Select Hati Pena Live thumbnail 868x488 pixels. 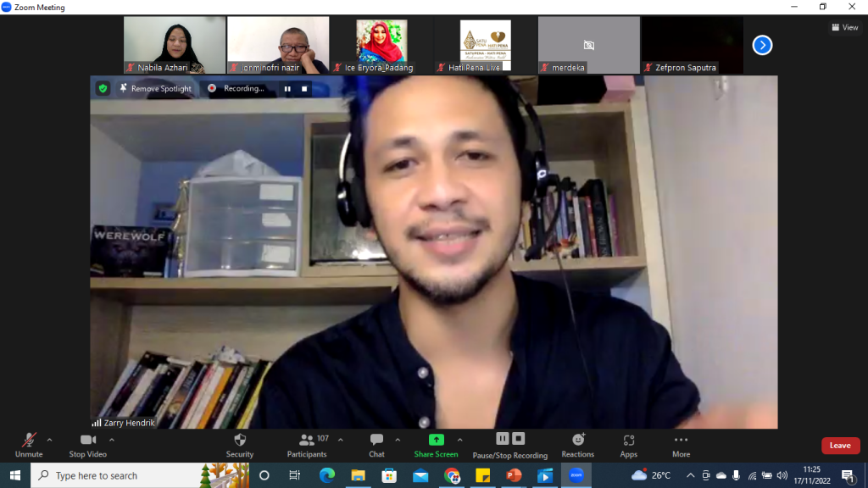(486, 45)
